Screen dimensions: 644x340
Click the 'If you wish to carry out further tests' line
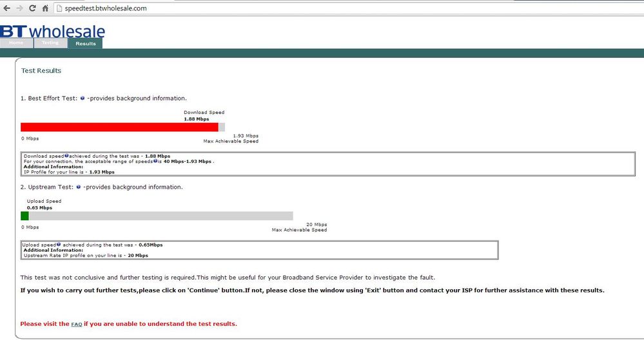312,290
